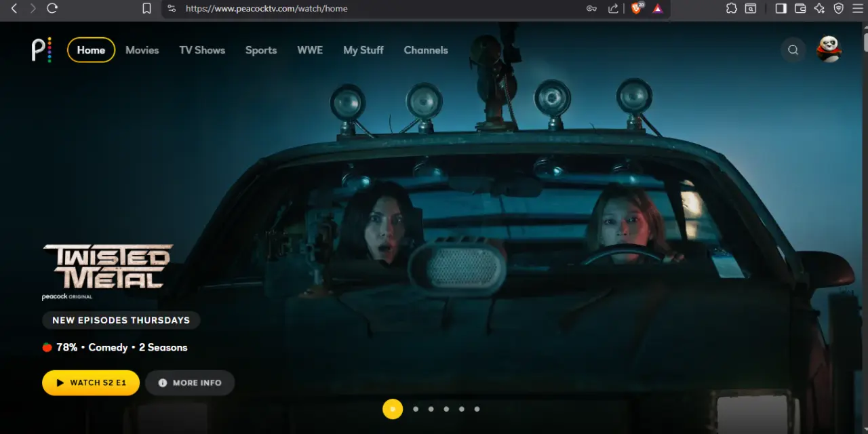Jump to third carousel slide dot
This screenshot has width=868, height=434.
431,409
